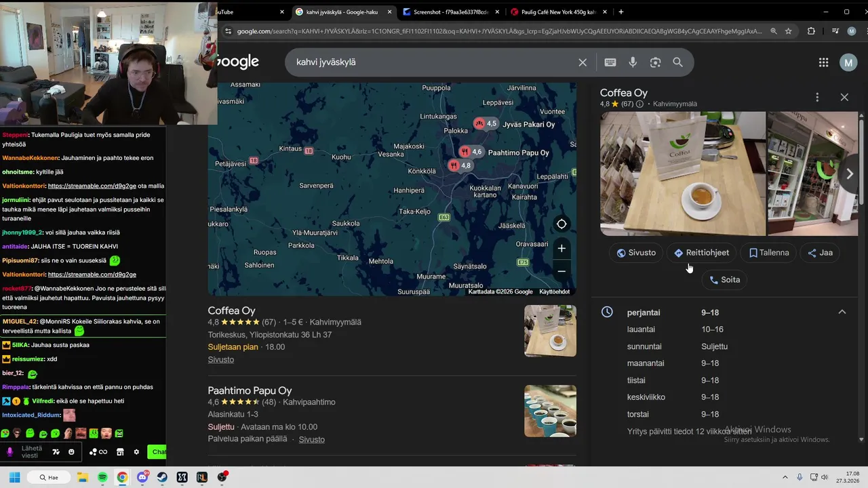Run the search with the magnifier icon

677,62
